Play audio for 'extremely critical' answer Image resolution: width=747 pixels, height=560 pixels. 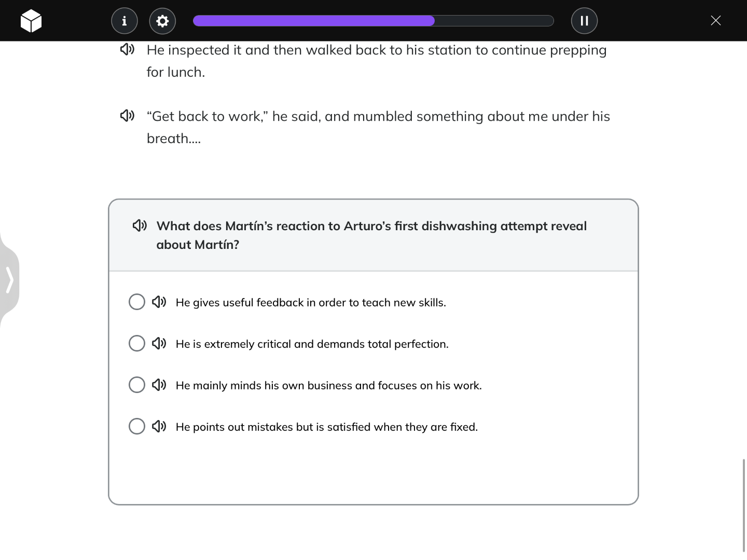click(159, 343)
